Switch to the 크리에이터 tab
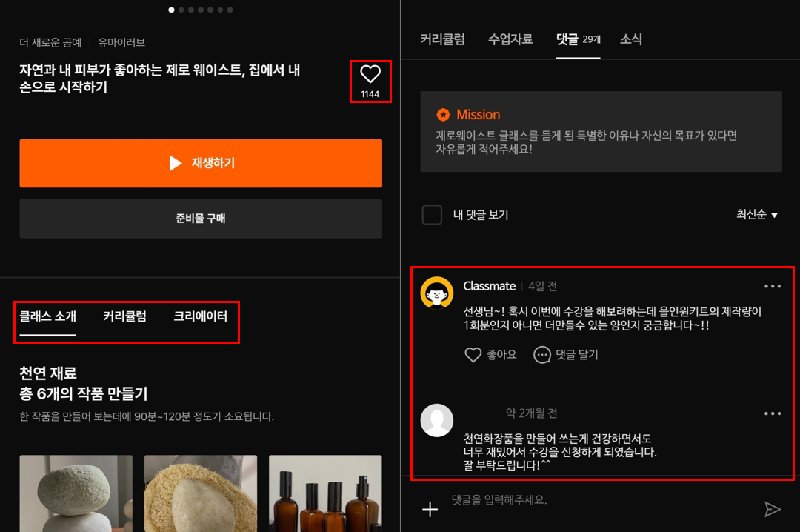Image resolution: width=800 pixels, height=532 pixels. 201,316
